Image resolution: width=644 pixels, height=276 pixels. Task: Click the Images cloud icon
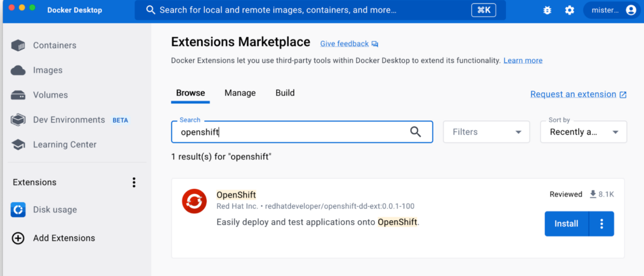pos(18,70)
